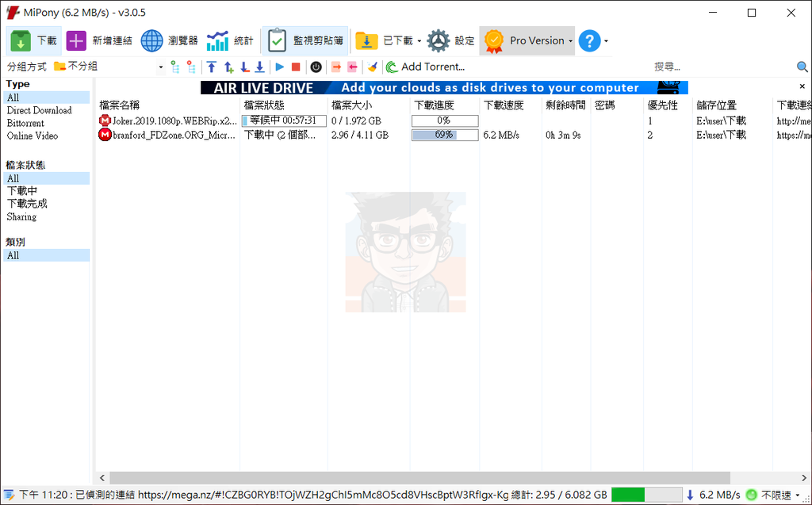Screen dimensions: 812x505
Task: Click the 0h 3m 9s remaining time
Action: coord(563,135)
